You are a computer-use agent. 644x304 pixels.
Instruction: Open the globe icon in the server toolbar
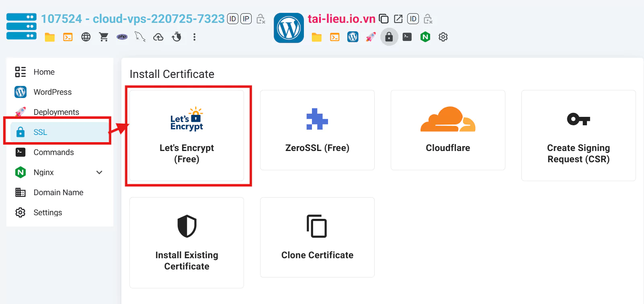[x=86, y=37]
